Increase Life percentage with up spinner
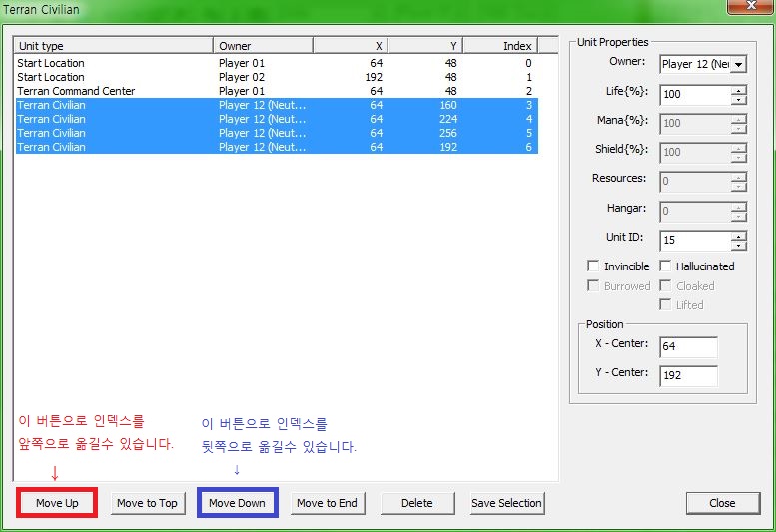Image resolution: width=776 pixels, height=532 pixels. click(x=738, y=90)
